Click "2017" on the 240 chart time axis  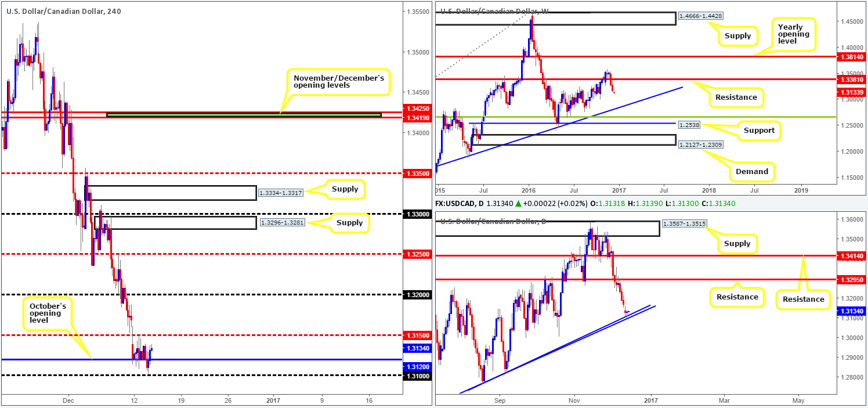[x=274, y=400]
